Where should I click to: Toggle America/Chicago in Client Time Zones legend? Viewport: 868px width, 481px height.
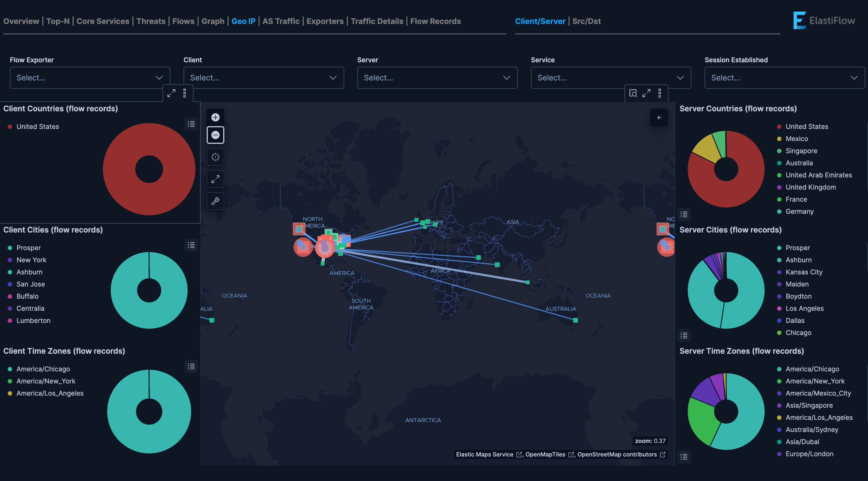(x=43, y=369)
